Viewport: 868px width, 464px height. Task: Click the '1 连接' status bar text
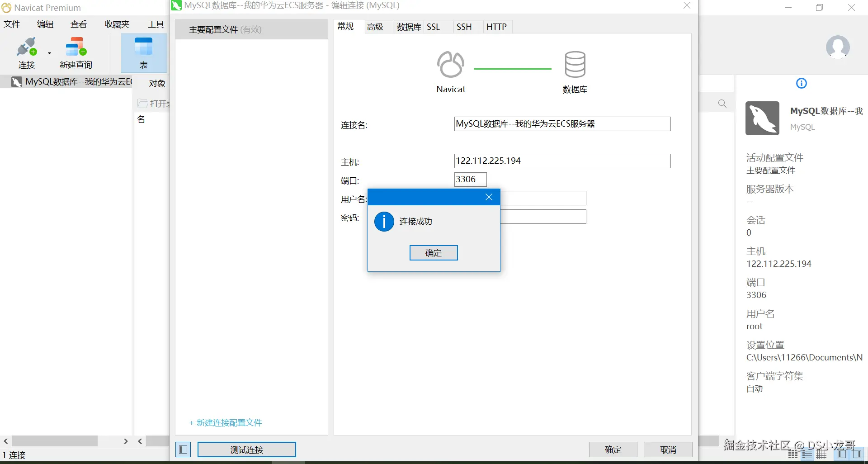pos(14,455)
